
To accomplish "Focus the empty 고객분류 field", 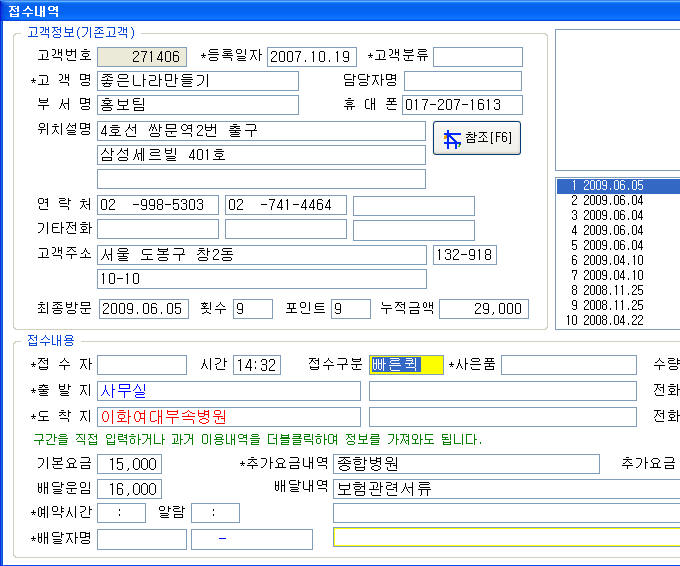I will pyautogui.click(x=478, y=57).
